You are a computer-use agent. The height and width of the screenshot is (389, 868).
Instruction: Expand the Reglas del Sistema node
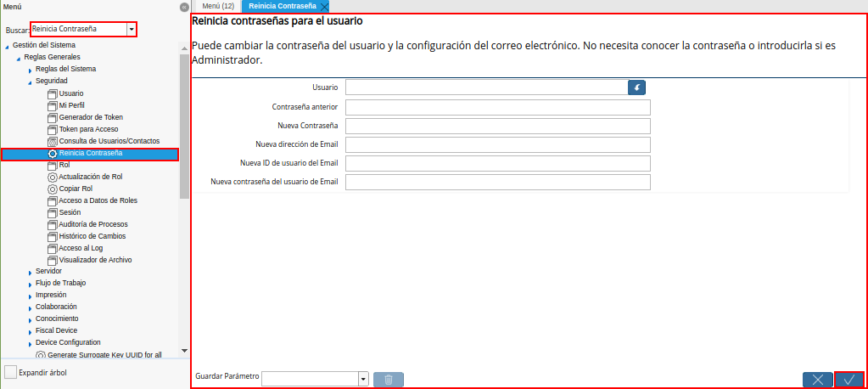pyautogui.click(x=30, y=70)
